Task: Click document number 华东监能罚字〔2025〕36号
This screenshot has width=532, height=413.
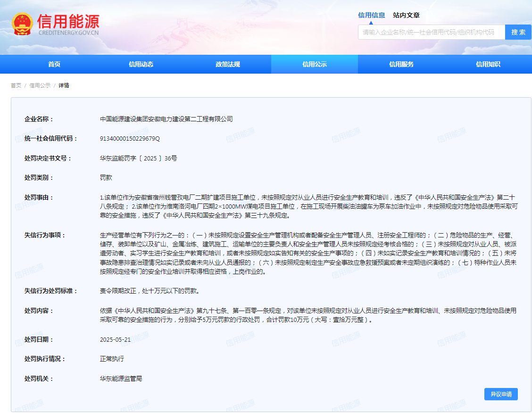Action: click(x=139, y=158)
